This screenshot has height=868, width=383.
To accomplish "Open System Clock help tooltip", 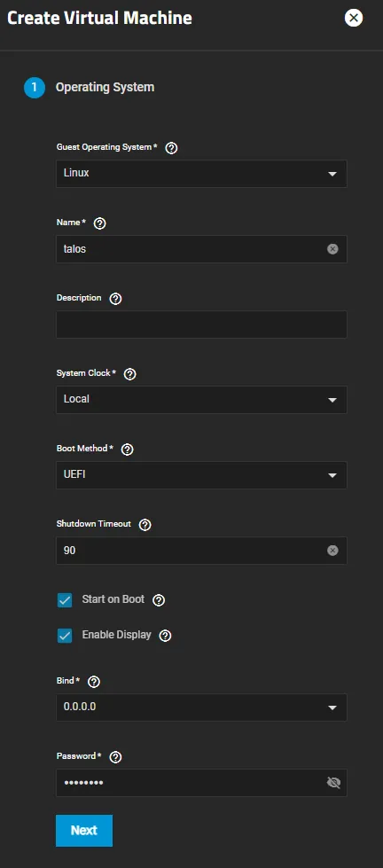I will pyautogui.click(x=129, y=374).
